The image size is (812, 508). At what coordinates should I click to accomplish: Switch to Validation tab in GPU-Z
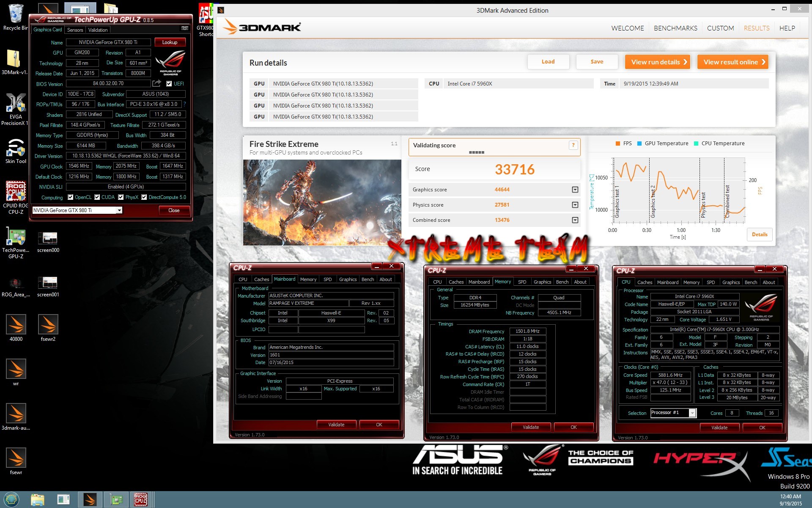pyautogui.click(x=98, y=30)
